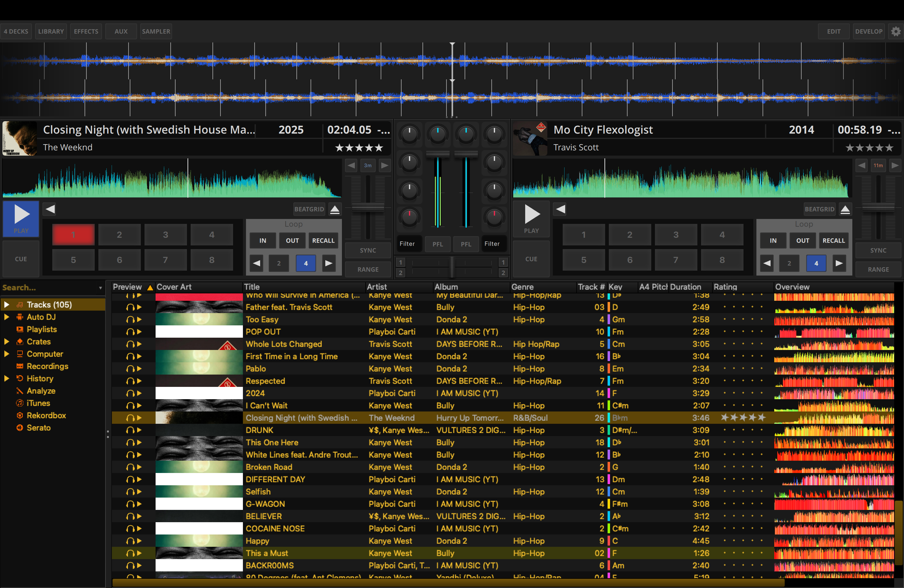Expand the Crates tree item
The image size is (904, 588).
(6, 341)
